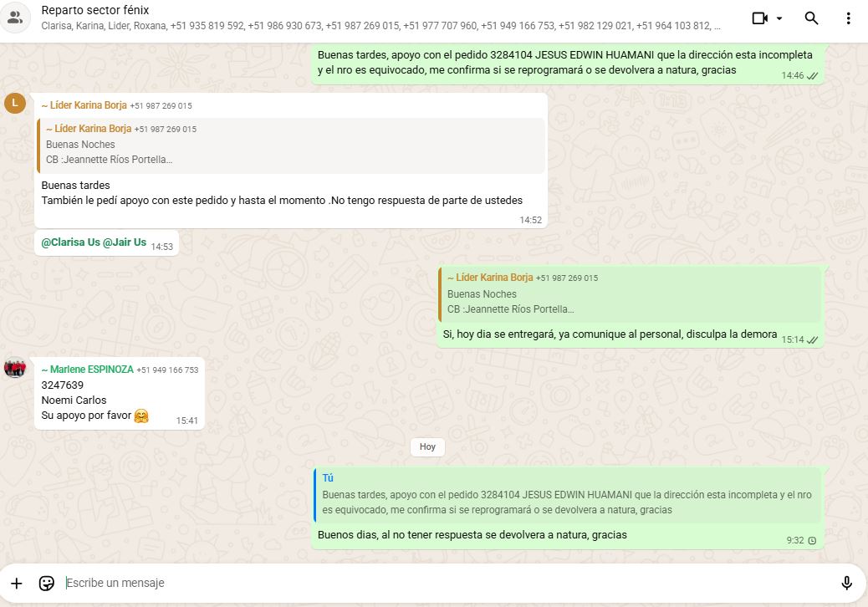
Task: Open quoted Karina message in green reply bubble
Action: (630, 294)
